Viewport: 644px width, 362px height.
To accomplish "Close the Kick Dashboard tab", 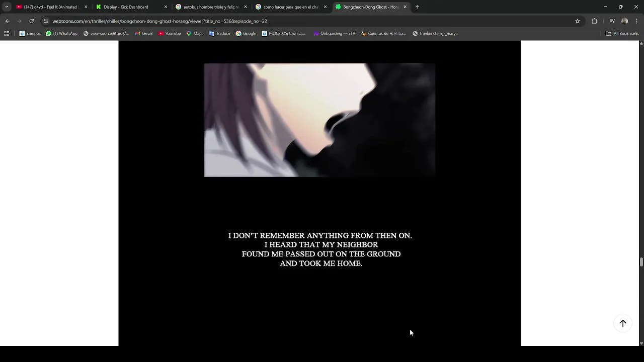I will click(166, 7).
